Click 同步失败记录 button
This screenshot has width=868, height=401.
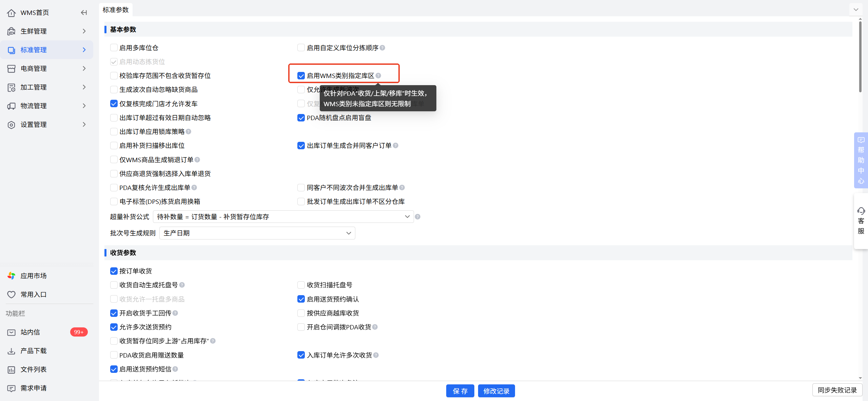point(837,390)
